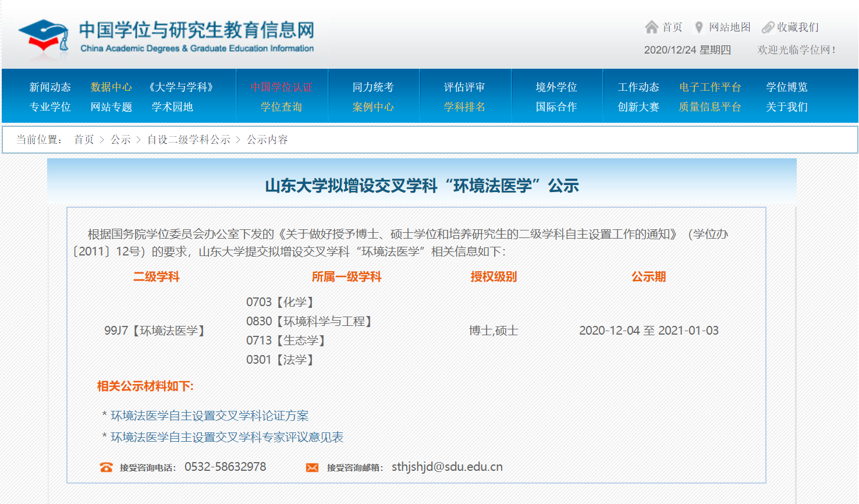Open 学位查询 navigation item
This screenshot has height=504, width=859.
click(x=282, y=107)
